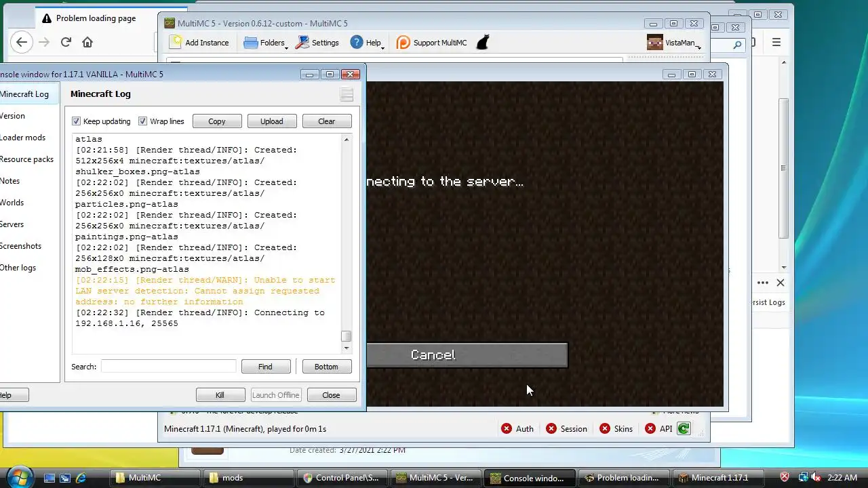Upload the Minecraft log
Screen dimensions: 868x488
[x=271, y=121]
